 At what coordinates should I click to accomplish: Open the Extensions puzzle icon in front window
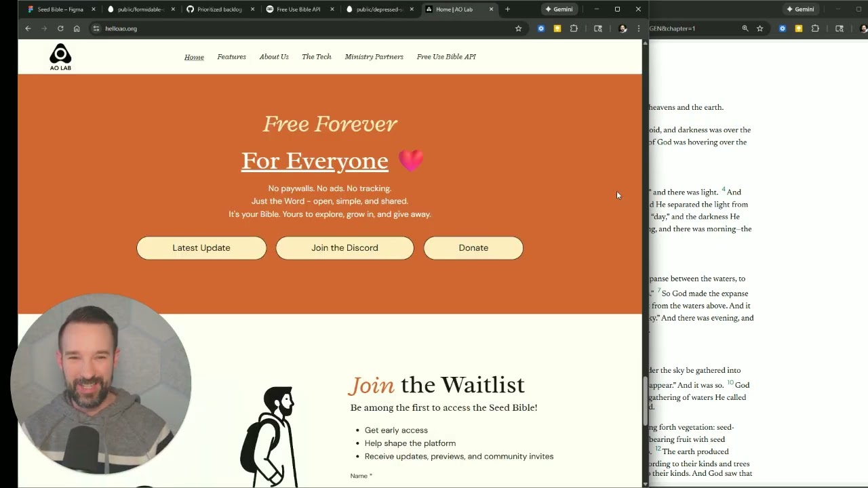[x=574, y=28]
